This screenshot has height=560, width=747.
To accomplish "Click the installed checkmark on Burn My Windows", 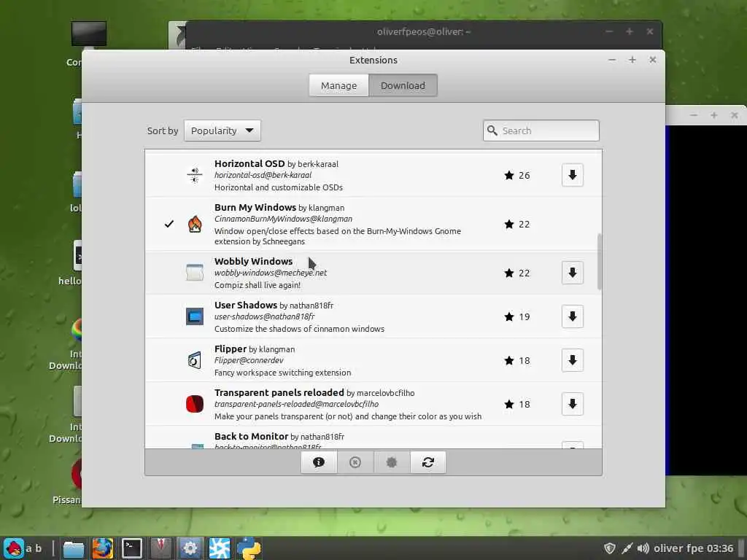I will click(169, 224).
